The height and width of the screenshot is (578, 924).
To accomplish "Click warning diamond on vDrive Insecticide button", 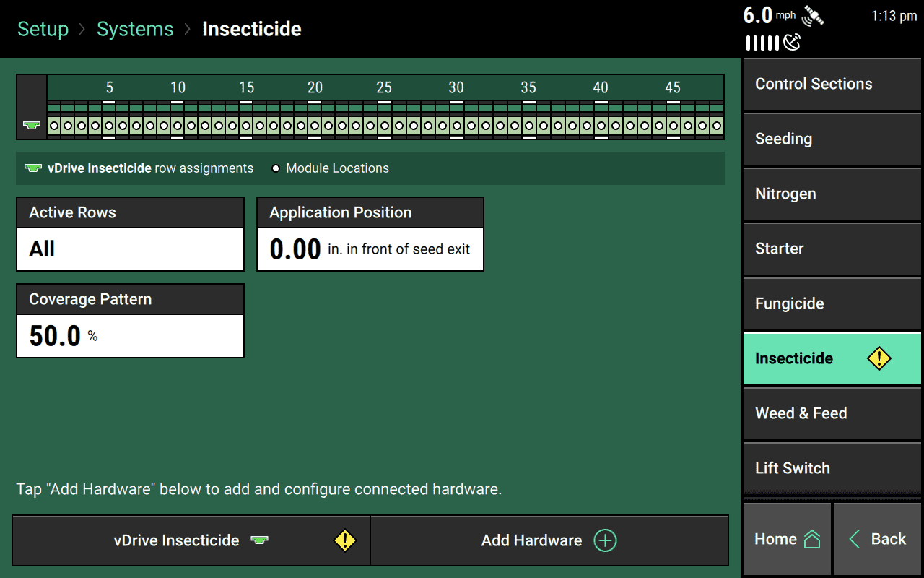I will [344, 540].
